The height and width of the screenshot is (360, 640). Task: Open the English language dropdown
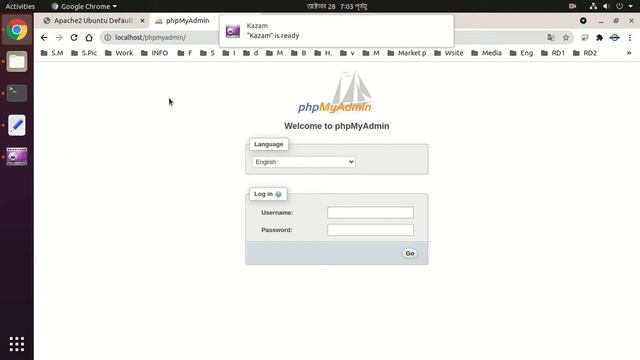click(304, 162)
